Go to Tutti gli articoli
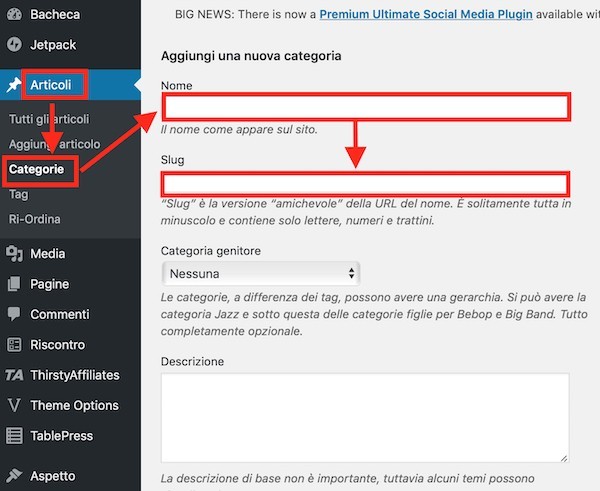The width and height of the screenshot is (600, 491). tap(49, 119)
